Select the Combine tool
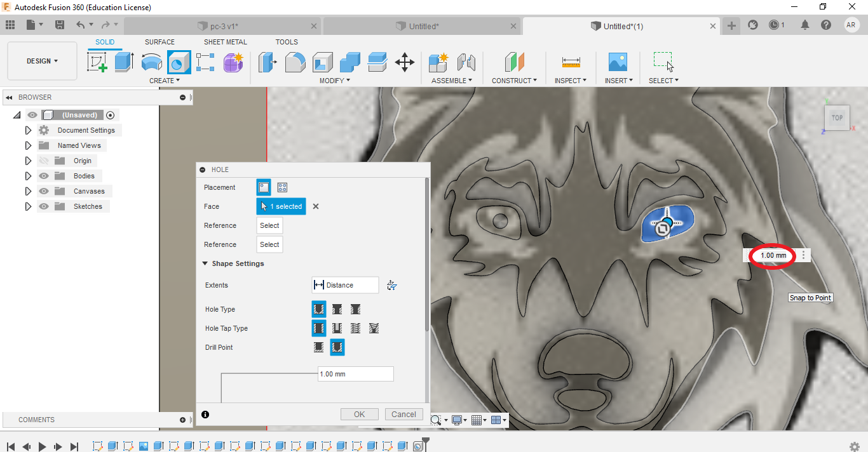Viewport: 868px width, 452px height. coord(349,62)
